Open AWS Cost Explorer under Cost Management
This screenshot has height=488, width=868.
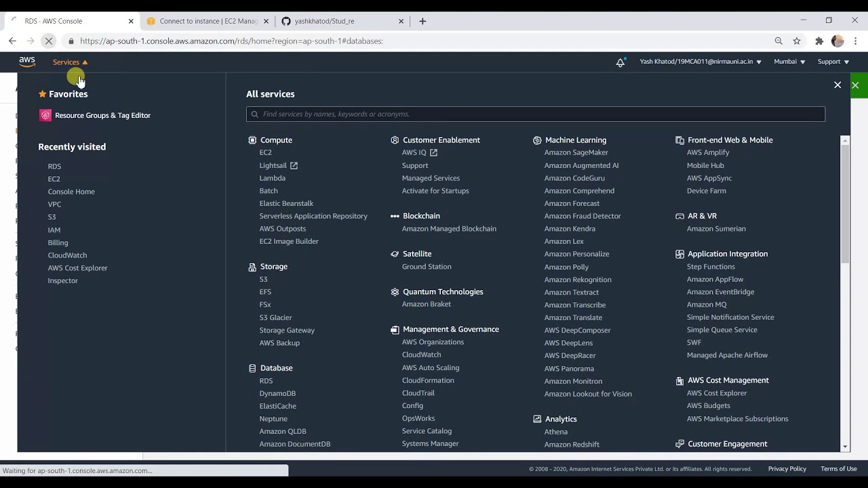pyautogui.click(x=716, y=393)
